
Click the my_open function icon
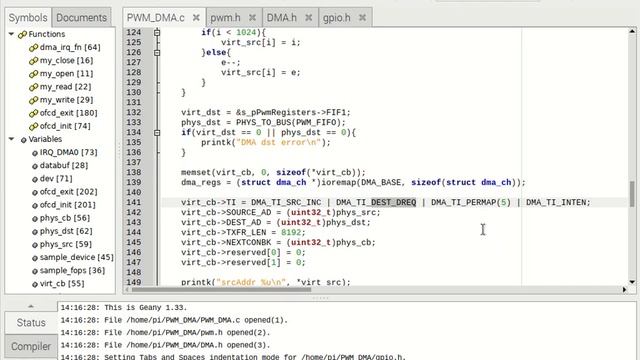[x=33, y=74]
